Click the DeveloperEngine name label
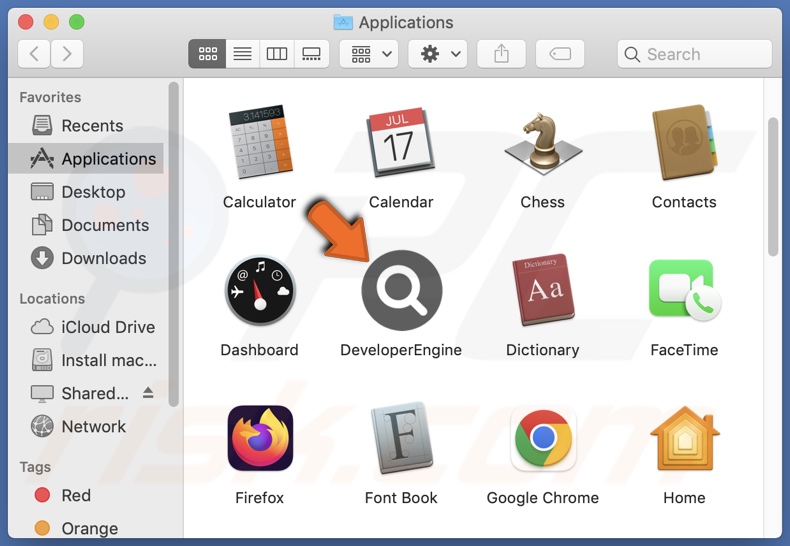 401,350
